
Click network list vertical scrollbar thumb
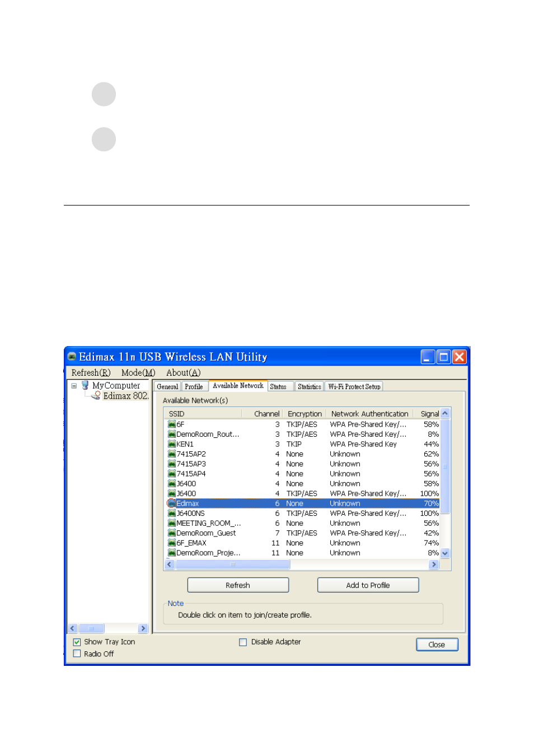point(445,466)
